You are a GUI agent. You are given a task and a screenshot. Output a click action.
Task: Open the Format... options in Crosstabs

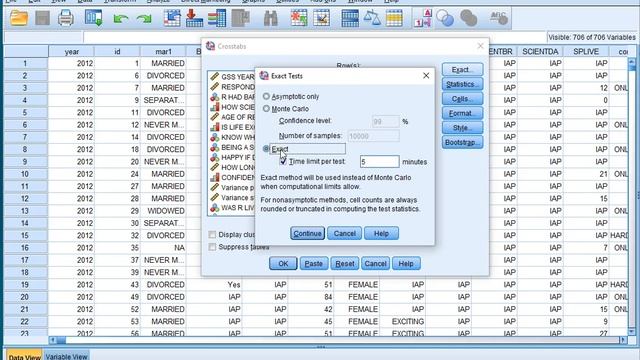tap(462, 113)
